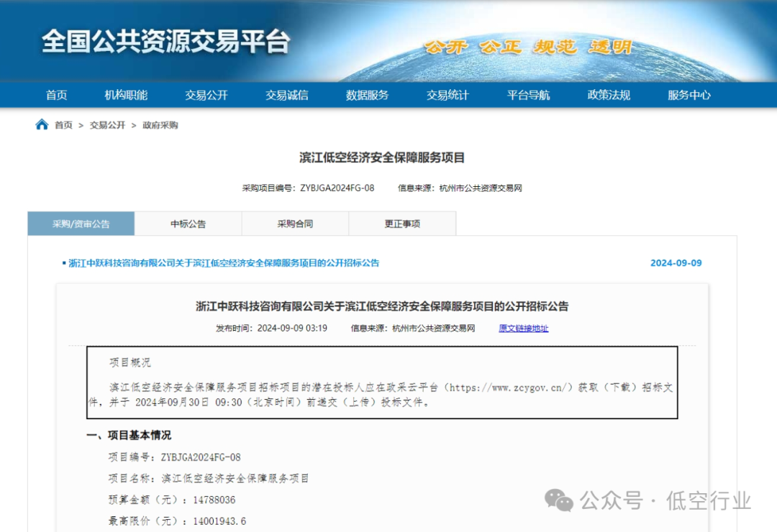Open the 政策法规 menu
Viewport: 777px width, 532px height.
[609, 95]
